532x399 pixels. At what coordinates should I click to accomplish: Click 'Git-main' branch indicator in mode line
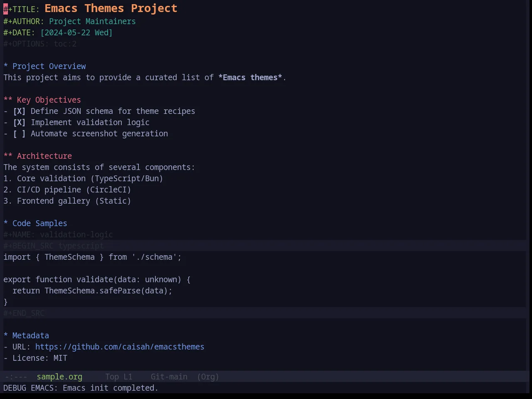point(169,377)
